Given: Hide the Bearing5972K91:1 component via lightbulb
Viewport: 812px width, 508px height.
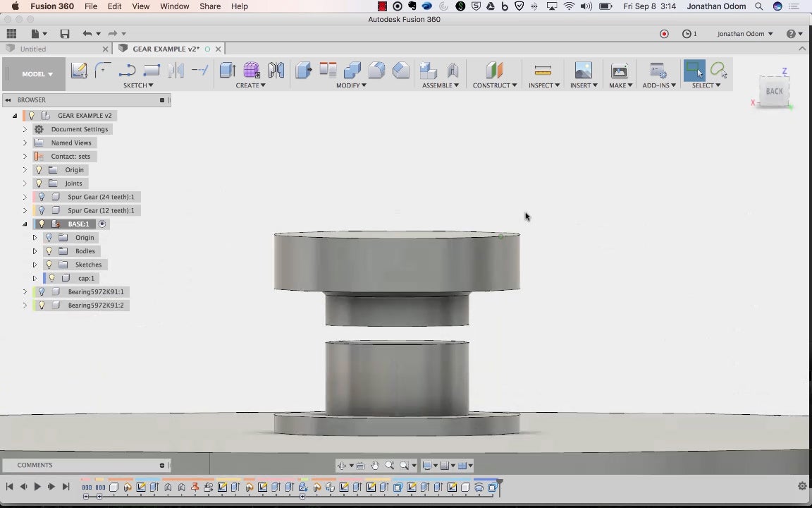Looking at the screenshot, I should point(42,291).
